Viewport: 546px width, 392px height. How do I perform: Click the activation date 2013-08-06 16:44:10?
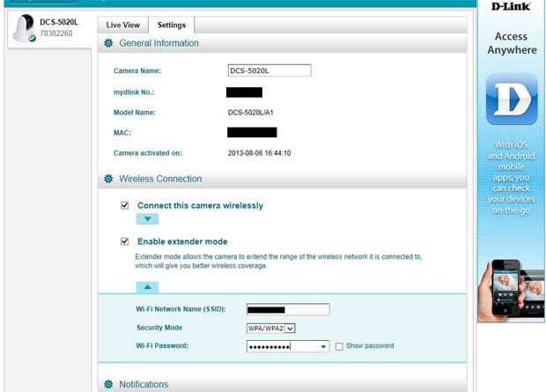[260, 153]
